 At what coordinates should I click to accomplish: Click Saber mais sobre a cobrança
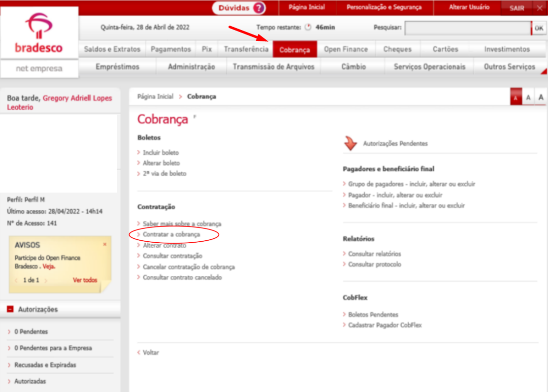[182, 224]
